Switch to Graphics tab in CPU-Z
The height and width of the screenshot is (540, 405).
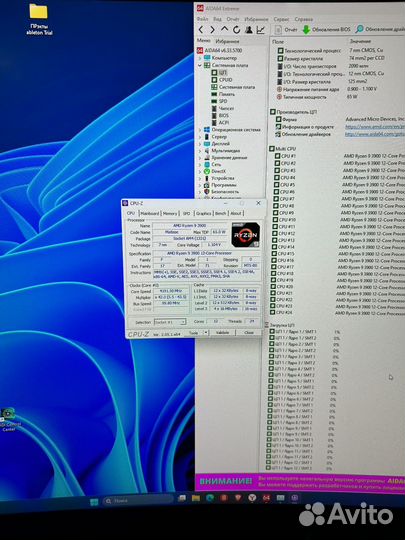(x=204, y=214)
